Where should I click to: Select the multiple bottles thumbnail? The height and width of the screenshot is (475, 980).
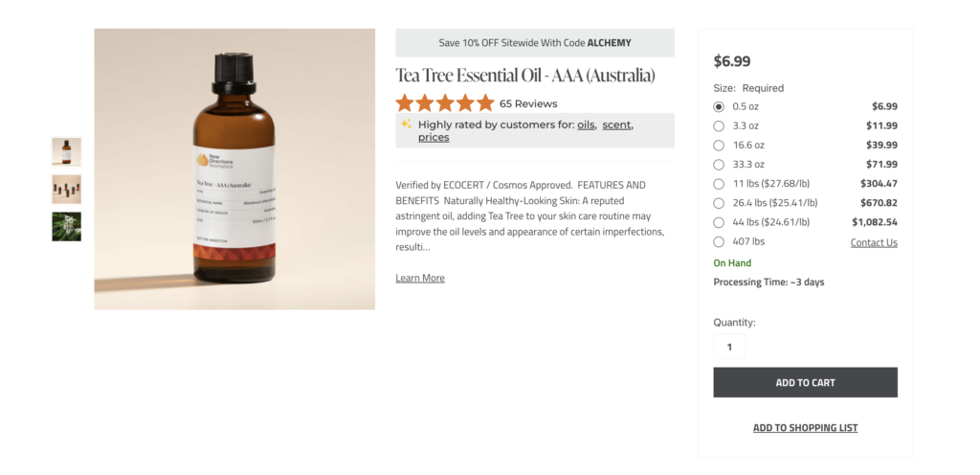(66, 189)
